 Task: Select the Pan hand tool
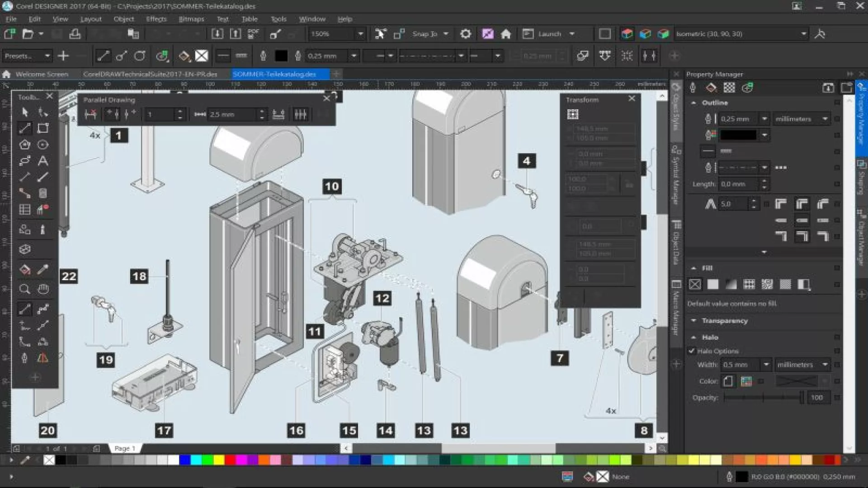point(43,289)
